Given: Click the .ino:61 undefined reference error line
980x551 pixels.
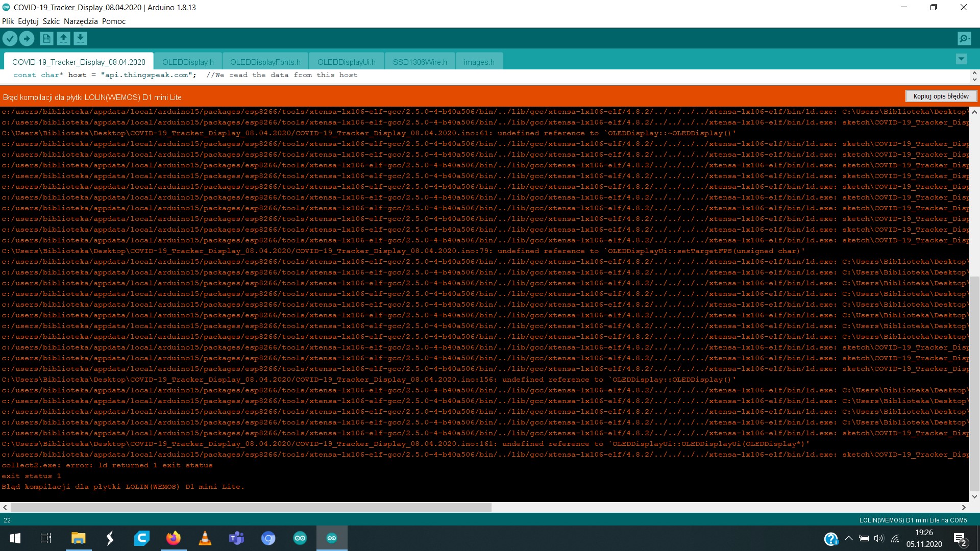Looking at the screenshot, I should [x=369, y=133].
